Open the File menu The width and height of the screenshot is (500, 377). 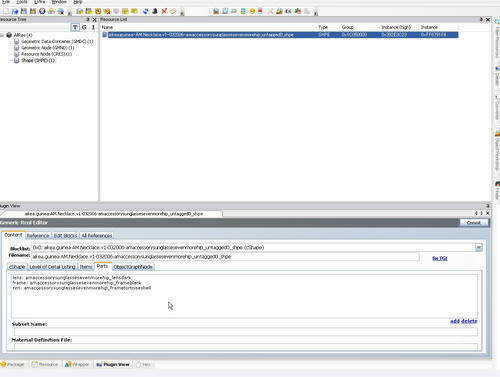click(x=6, y=2)
